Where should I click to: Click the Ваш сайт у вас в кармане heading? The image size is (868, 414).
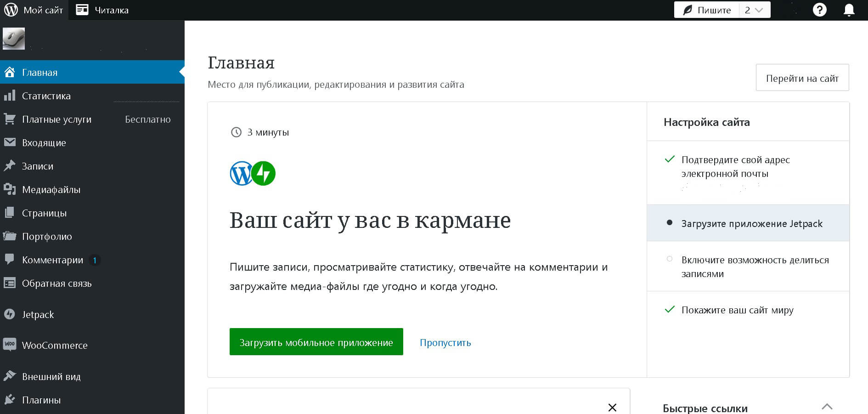coord(370,220)
